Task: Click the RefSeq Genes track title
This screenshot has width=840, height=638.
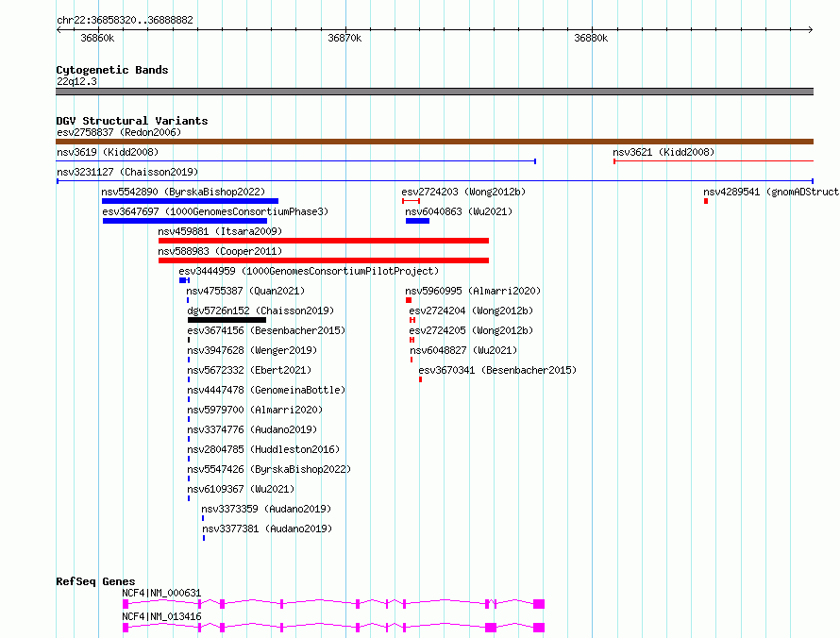Action: click(95, 581)
